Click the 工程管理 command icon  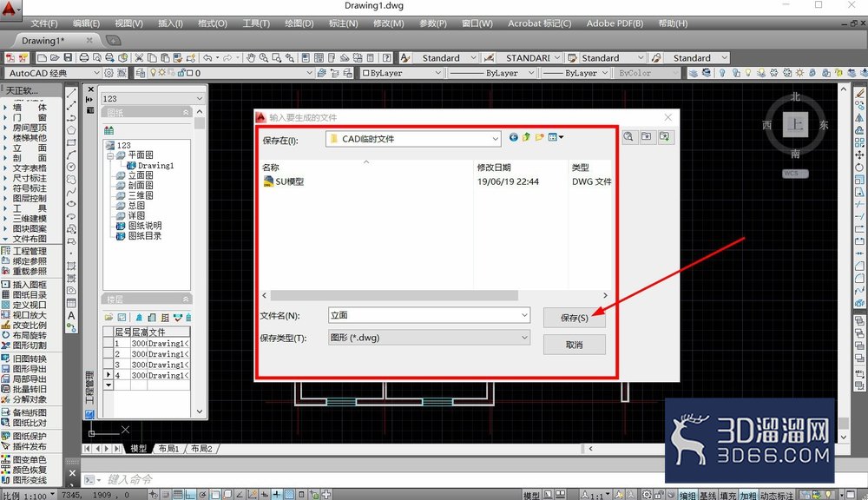point(6,251)
